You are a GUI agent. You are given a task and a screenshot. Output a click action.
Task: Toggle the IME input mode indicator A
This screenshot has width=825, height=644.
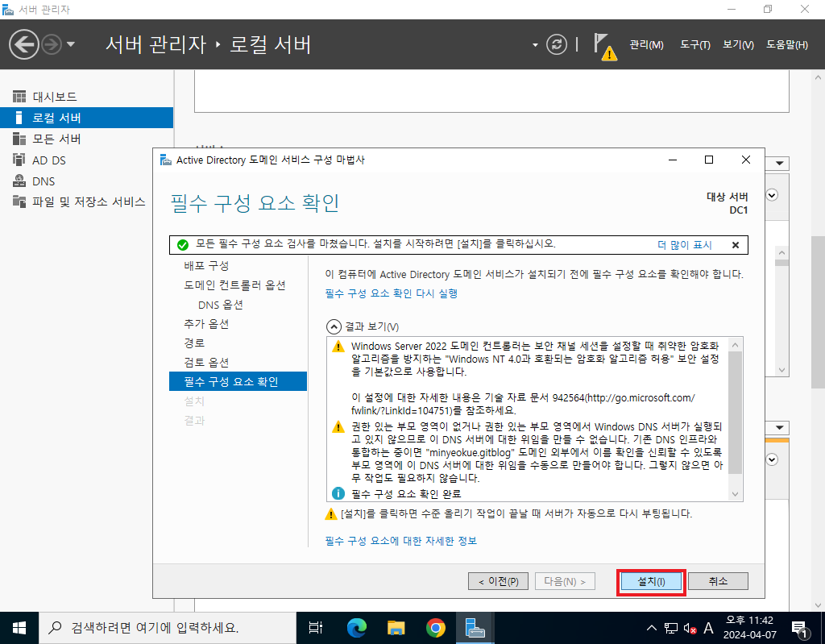708,628
